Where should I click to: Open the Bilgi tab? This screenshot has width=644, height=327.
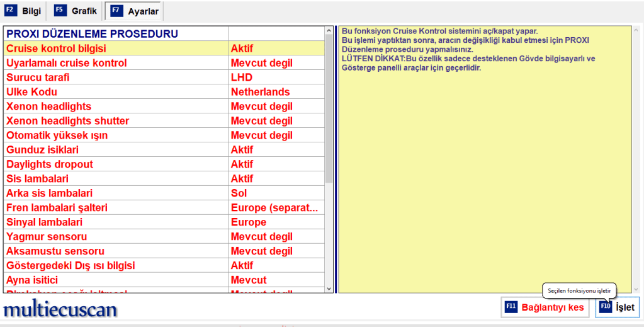pos(31,11)
